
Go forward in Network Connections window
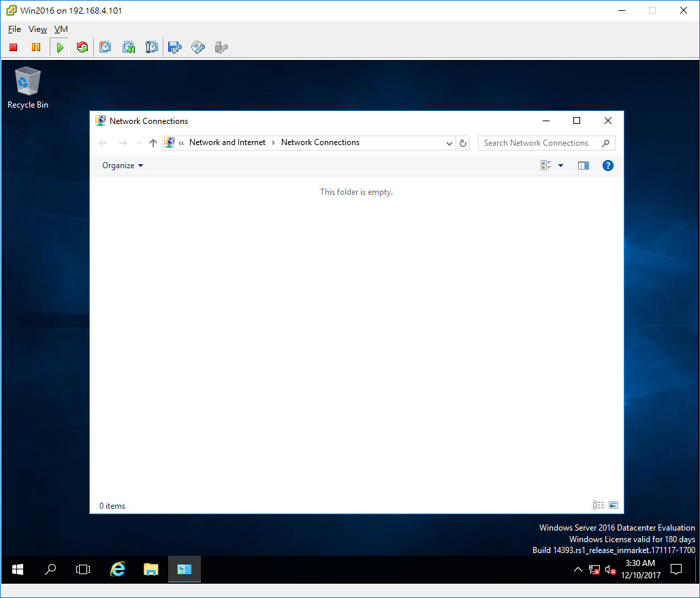click(x=123, y=143)
